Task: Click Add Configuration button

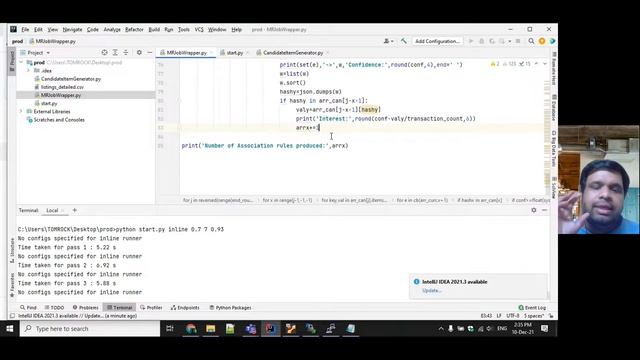Action: [437, 41]
